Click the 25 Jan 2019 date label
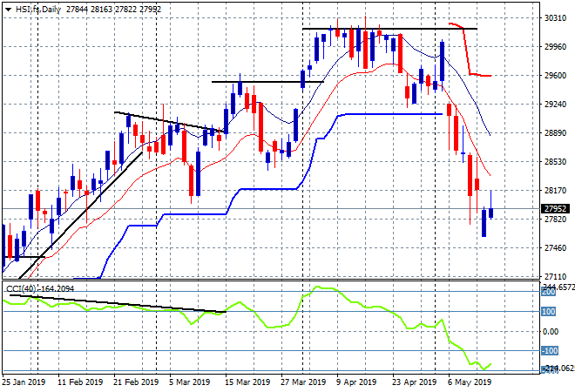 tap(24, 382)
